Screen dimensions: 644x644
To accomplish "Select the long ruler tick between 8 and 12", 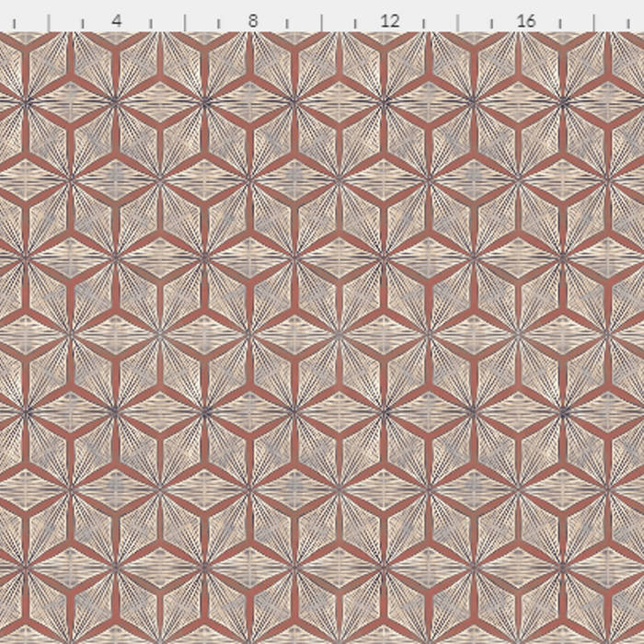I will click(x=321, y=22).
